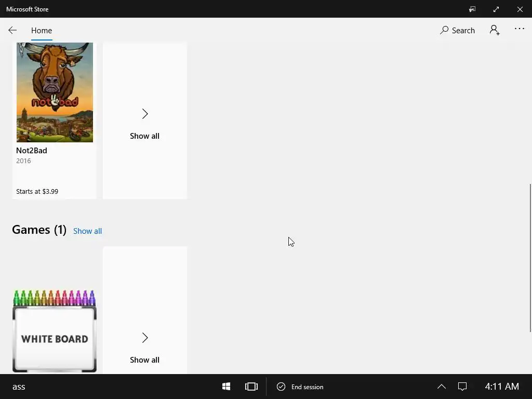The height and width of the screenshot is (399, 532).
Task: Click the Starts at $3.99 price
Action: [37, 191]
